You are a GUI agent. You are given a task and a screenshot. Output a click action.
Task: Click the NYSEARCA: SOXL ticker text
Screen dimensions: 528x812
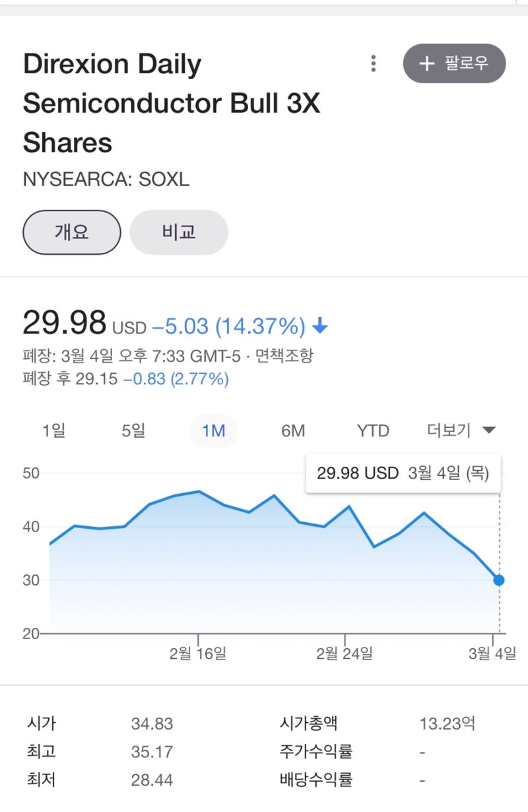click(x=106, y=180)
